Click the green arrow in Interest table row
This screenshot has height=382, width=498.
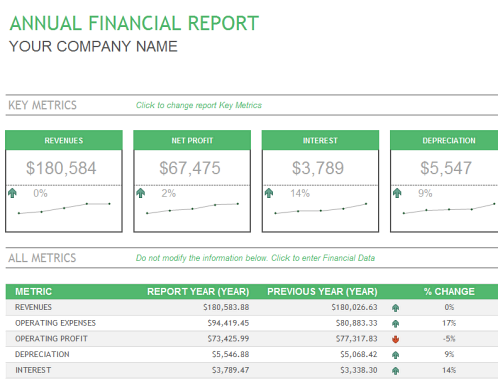396,371
